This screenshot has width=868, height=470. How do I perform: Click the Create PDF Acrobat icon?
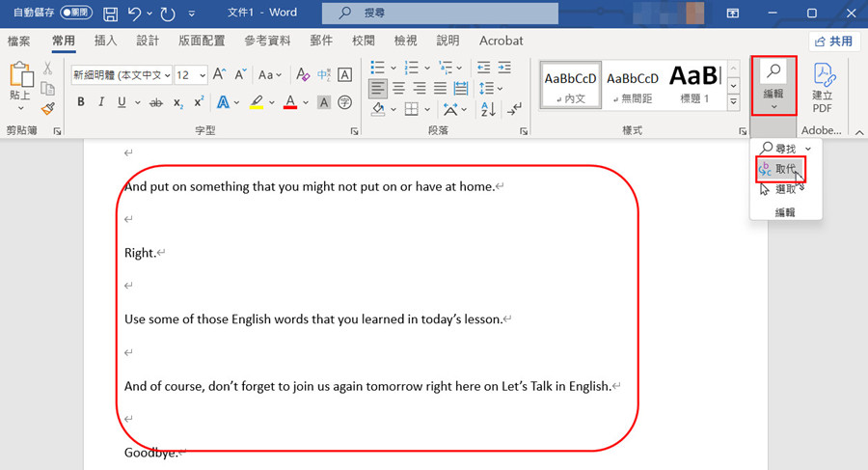(x=823, y=87)
